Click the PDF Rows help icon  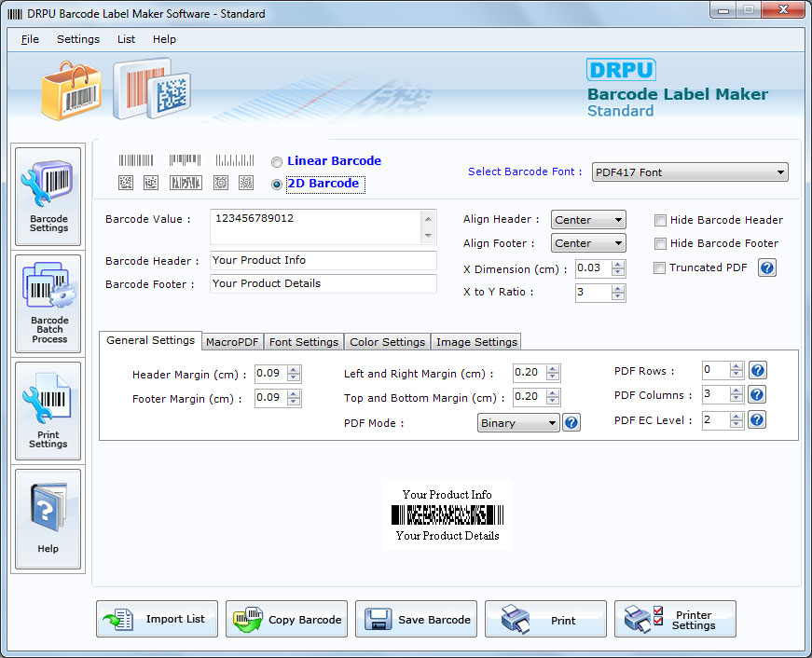[x=757, y=370]
